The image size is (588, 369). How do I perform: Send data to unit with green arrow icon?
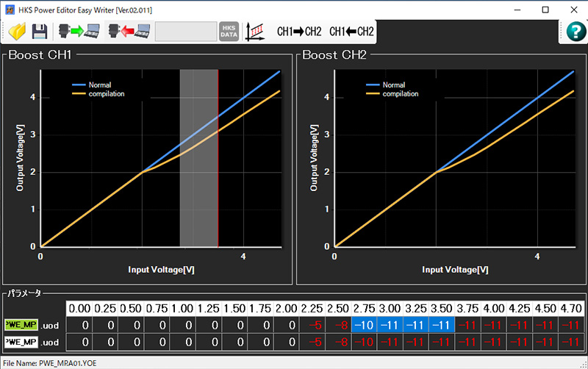click(79, 32)
